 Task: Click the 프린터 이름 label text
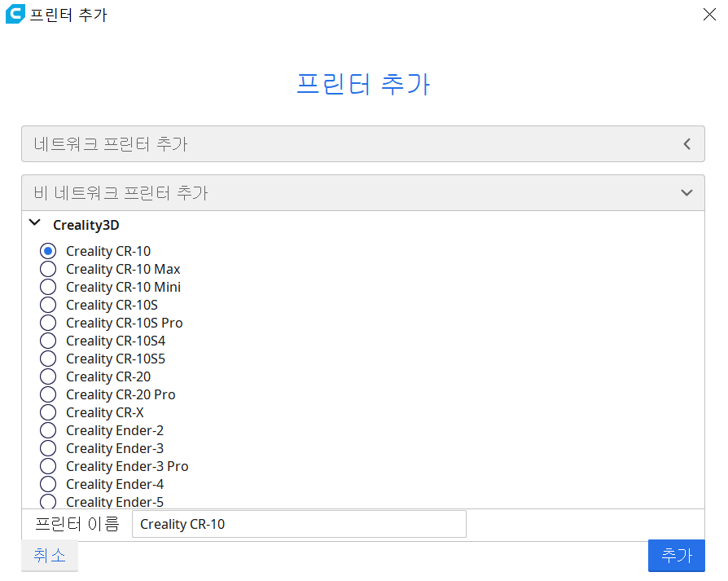(x=77, y=524)
